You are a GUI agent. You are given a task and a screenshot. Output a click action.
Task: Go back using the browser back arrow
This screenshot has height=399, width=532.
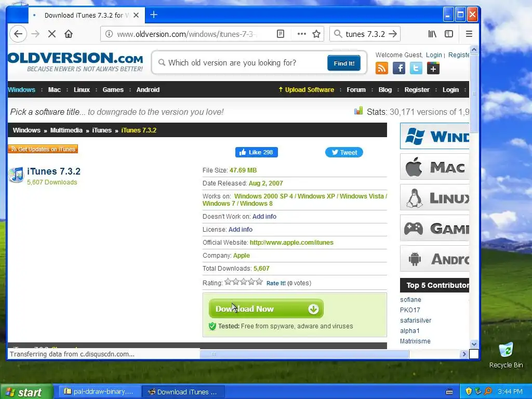[x=18, y=34]
